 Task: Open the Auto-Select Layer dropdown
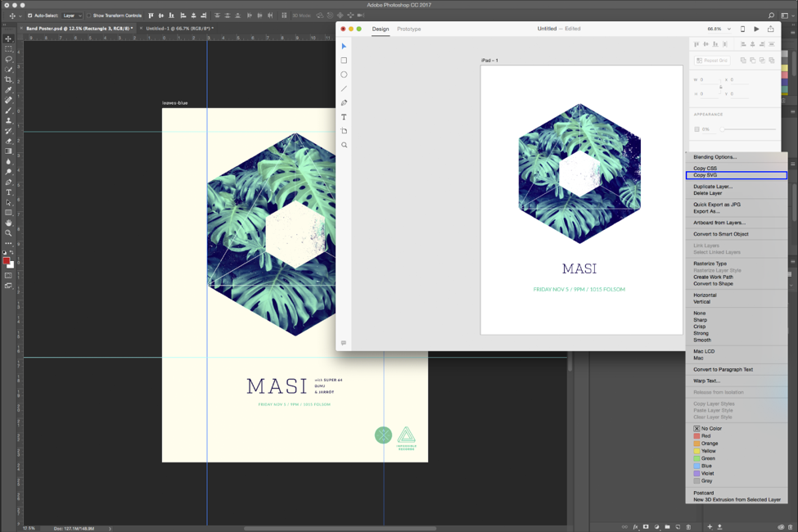pos(72,15)
